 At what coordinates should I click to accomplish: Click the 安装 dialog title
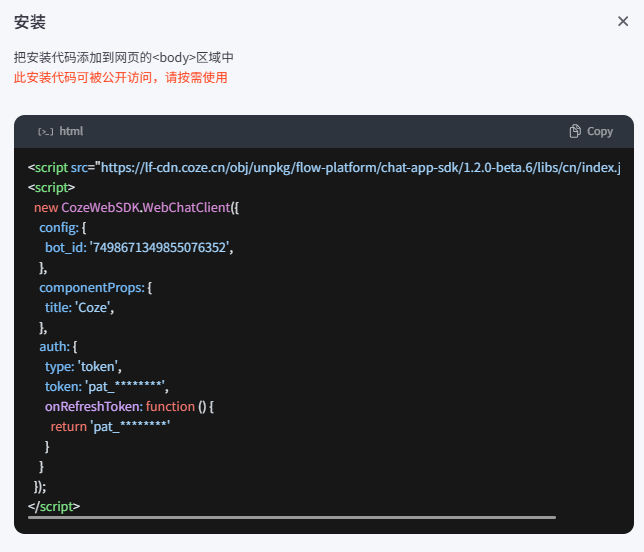(30, 22)
